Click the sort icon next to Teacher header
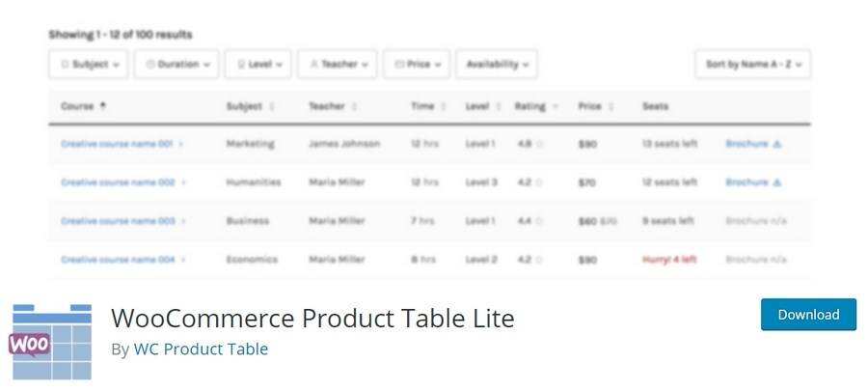 (355, 106)
